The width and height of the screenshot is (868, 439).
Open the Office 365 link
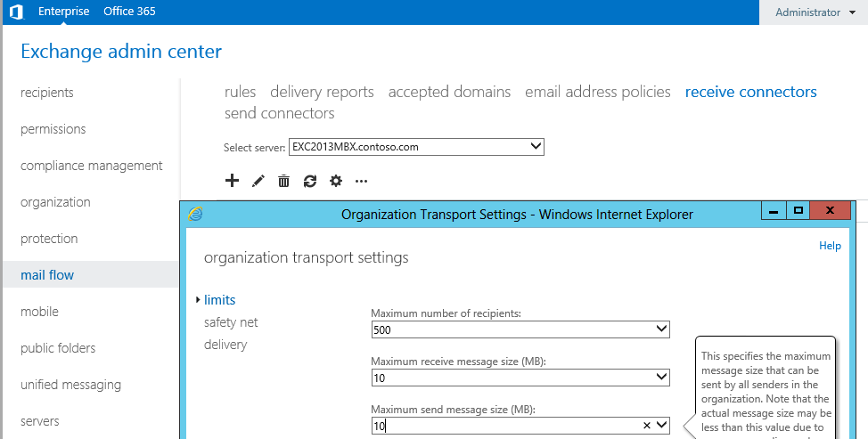pyautogui.click(x=128, y=12)
